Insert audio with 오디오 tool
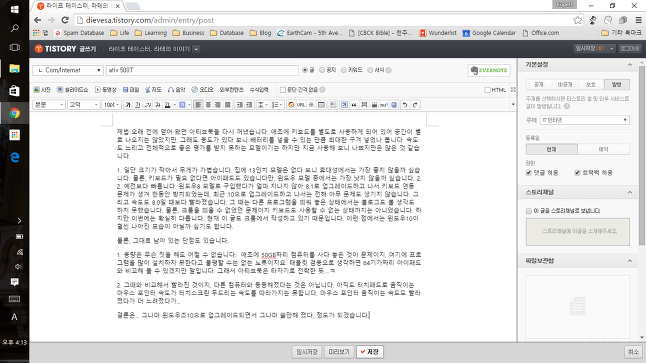The width and height of the screenshot is (646, 363). [202, 89]
